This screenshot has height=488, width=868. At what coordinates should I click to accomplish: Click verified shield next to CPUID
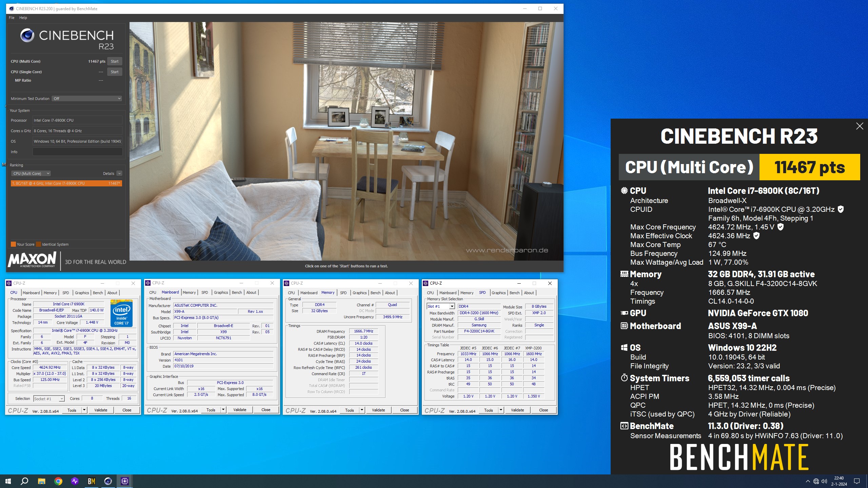[x=841, y=209]
